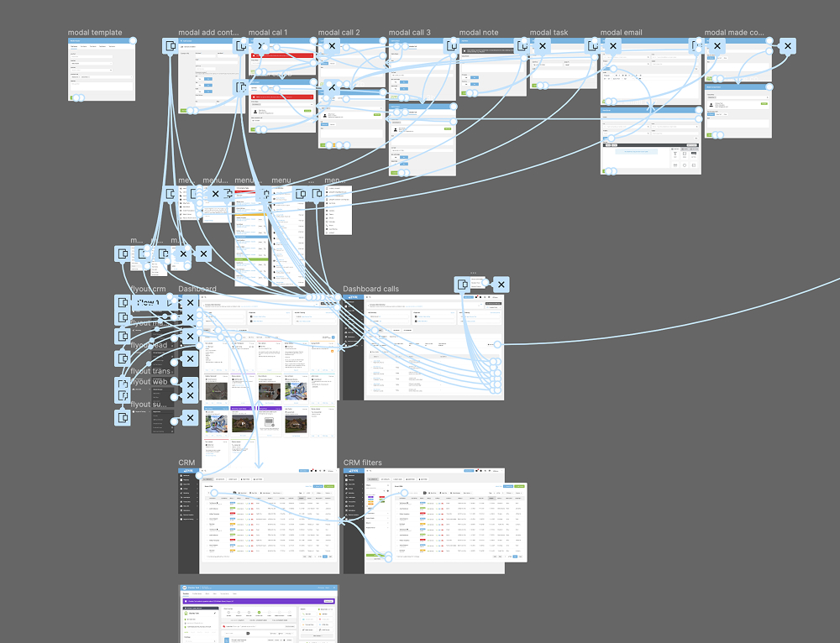Screen dimensions: 840x643
Task: Click the X interaction icon on modal task
Action: (x=543, y=46)
